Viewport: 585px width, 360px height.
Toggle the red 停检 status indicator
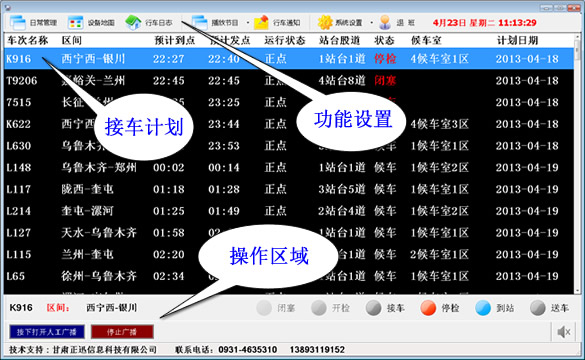pyautogui.click(x=428, y=308)
